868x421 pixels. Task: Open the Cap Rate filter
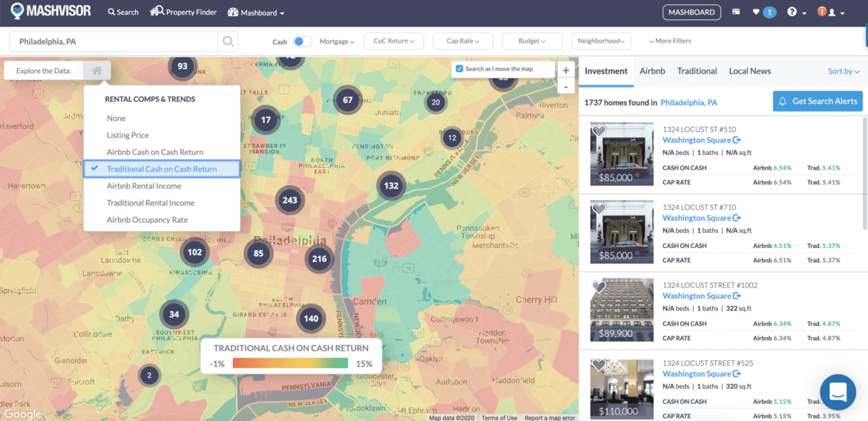click(464, 41)
